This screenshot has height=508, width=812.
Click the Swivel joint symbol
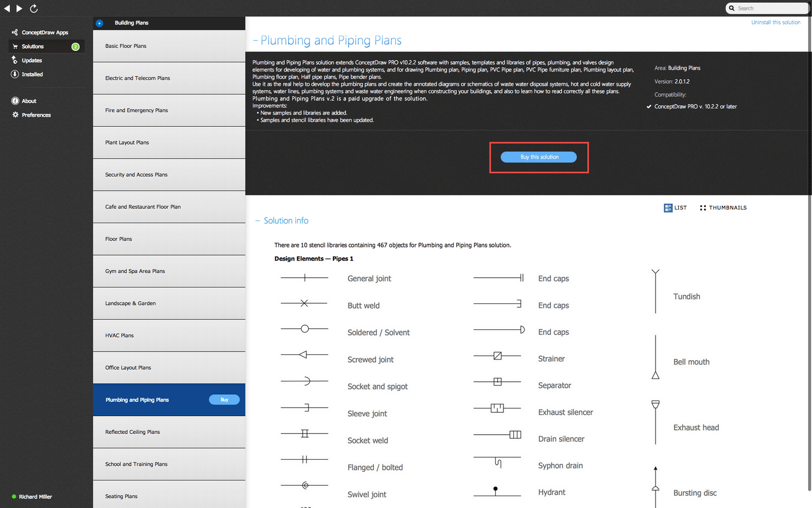click(x=304, y=485)
